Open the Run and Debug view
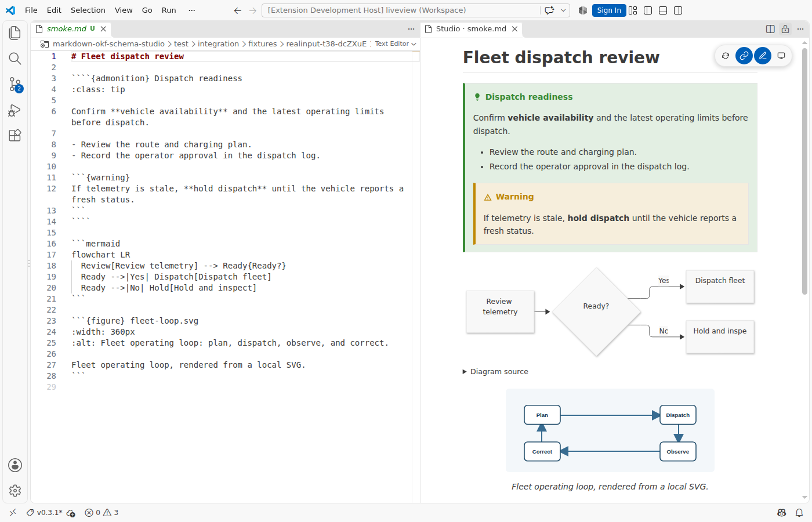The image size is (812, 522). (15, 110)
